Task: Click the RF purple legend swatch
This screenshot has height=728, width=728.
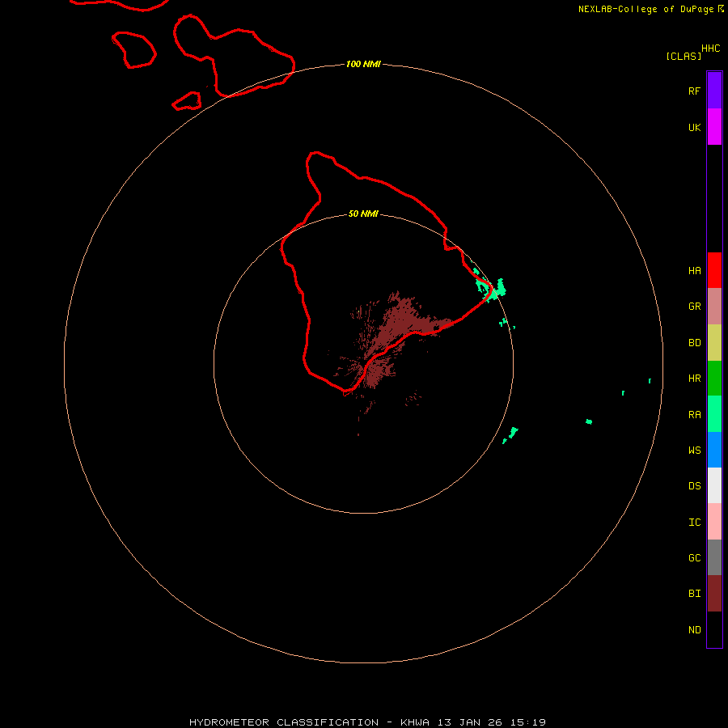Action: click(x=714, y=91)
